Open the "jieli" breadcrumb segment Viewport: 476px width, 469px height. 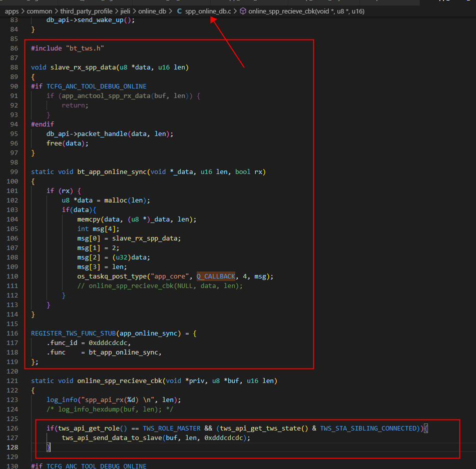[125, 11]
